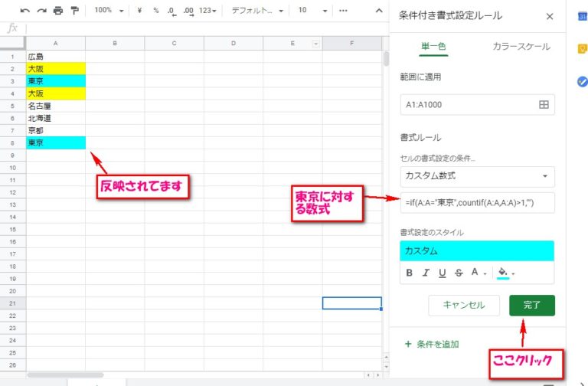Image resolution: width=588 pixels, height=386 pixels.
Task: Edit the A1:A1000 range field
Action: coord(477,105)
